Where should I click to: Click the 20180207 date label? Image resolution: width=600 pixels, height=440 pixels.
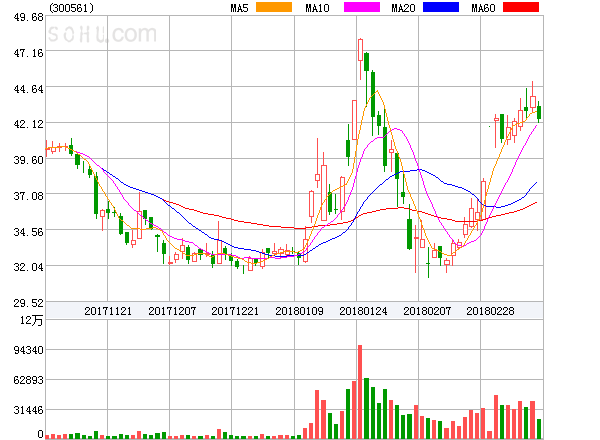click(427, 311)
